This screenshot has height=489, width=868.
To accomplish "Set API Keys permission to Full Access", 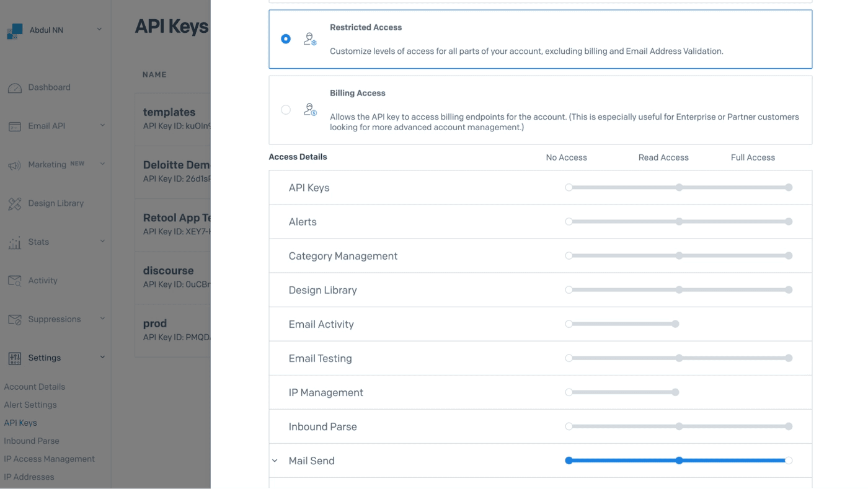I will point(789,187).
